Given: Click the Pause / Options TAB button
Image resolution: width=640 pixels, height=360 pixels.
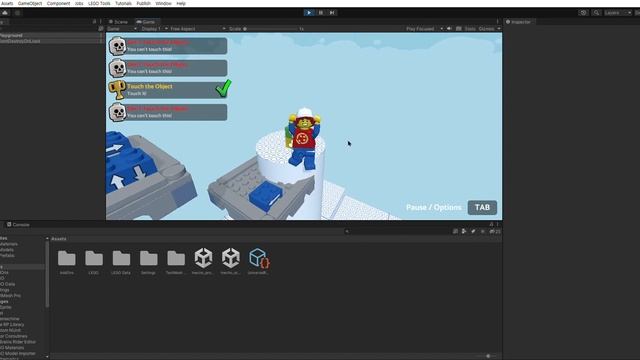Looking at the screenshot, I should (482, 207).
